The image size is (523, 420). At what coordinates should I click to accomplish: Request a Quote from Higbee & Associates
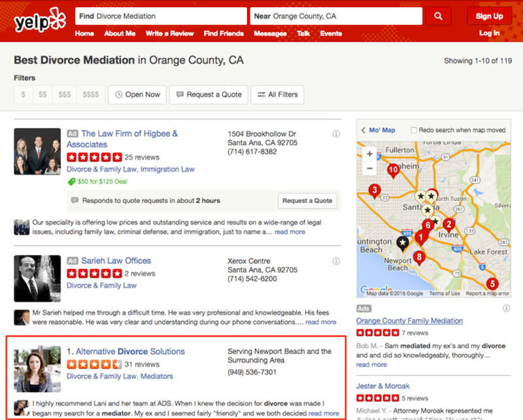click(x=307, y=201)
